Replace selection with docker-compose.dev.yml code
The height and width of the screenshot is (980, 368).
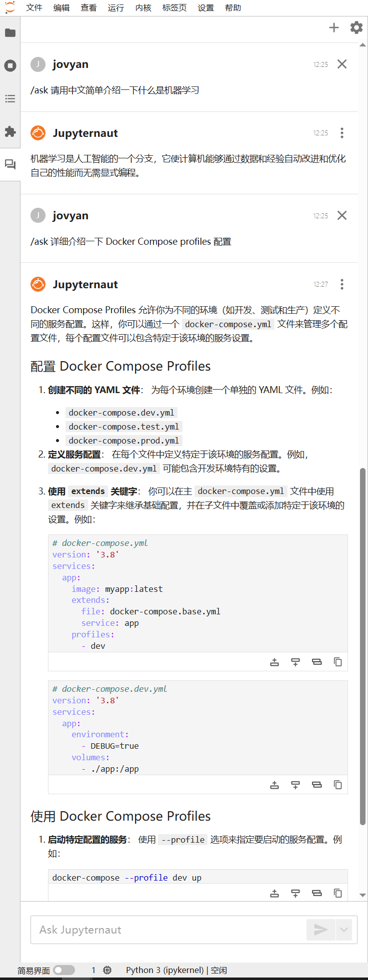pos(317,785)
